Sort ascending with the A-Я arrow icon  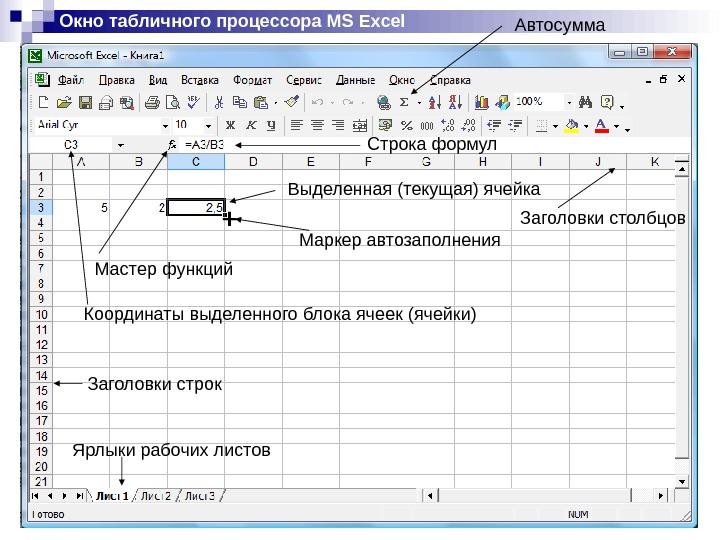434,102
